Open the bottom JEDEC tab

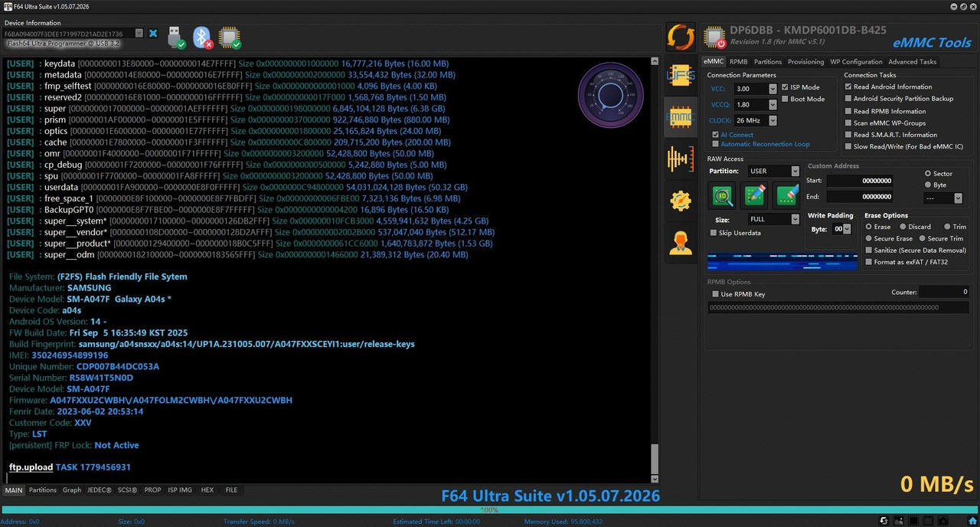pos(100,490)
